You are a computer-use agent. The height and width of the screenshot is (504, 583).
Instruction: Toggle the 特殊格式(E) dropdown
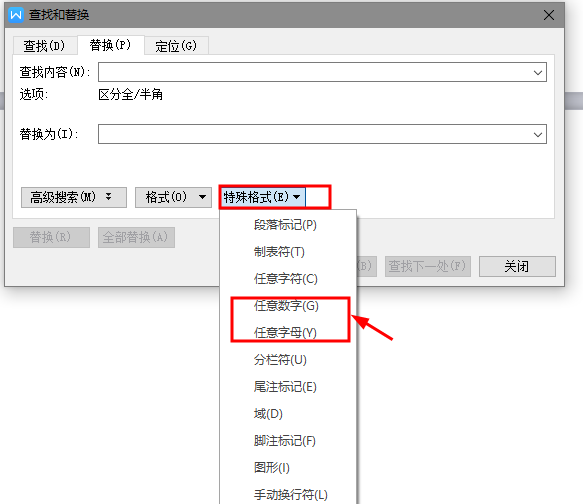click(262, 197)
